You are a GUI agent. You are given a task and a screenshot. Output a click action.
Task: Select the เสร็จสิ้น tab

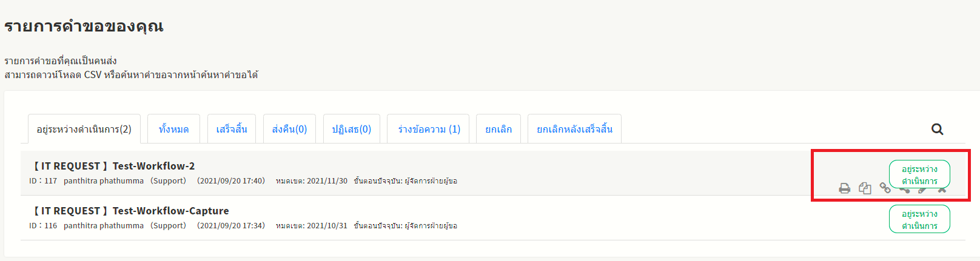click(232, 129)
